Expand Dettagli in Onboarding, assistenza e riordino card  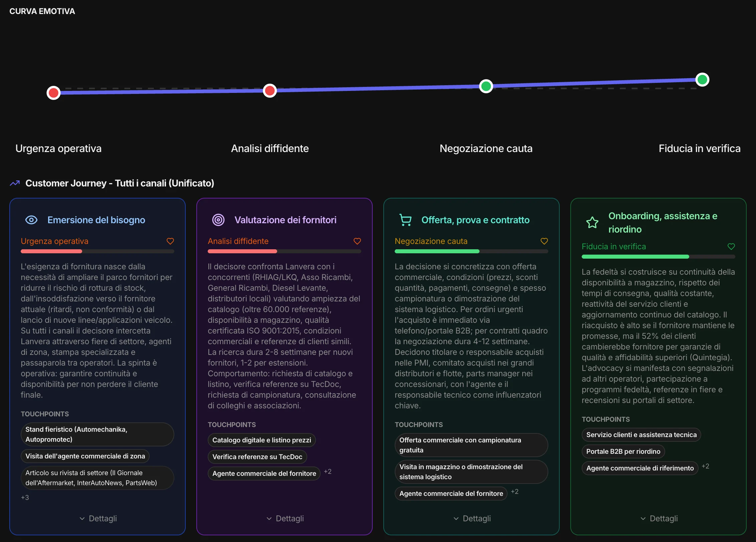pos(659,519)
